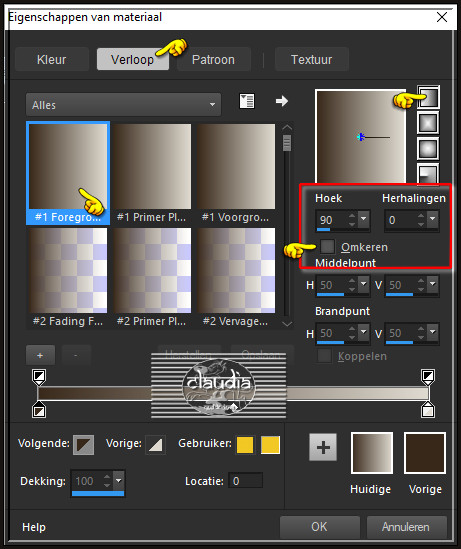This screenshot has width=461, height=549.
Task: Click the right arrow icon beside Alles
Action: 281,102
